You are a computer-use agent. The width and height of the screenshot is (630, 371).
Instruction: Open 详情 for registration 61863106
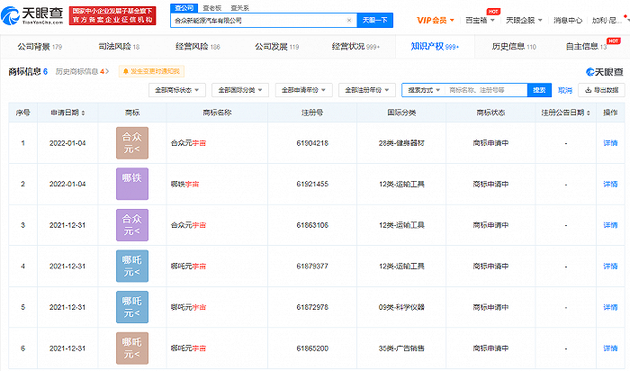point(610,225)
